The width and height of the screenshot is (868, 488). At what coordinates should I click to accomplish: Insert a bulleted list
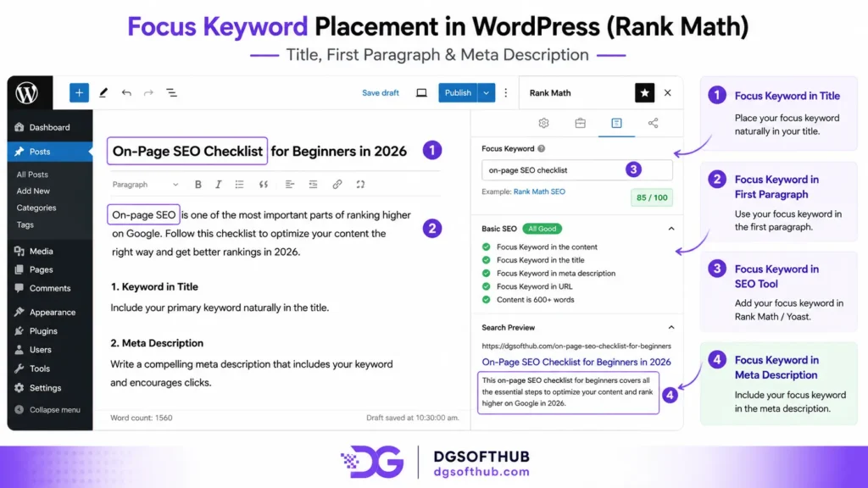click(239, 185)
